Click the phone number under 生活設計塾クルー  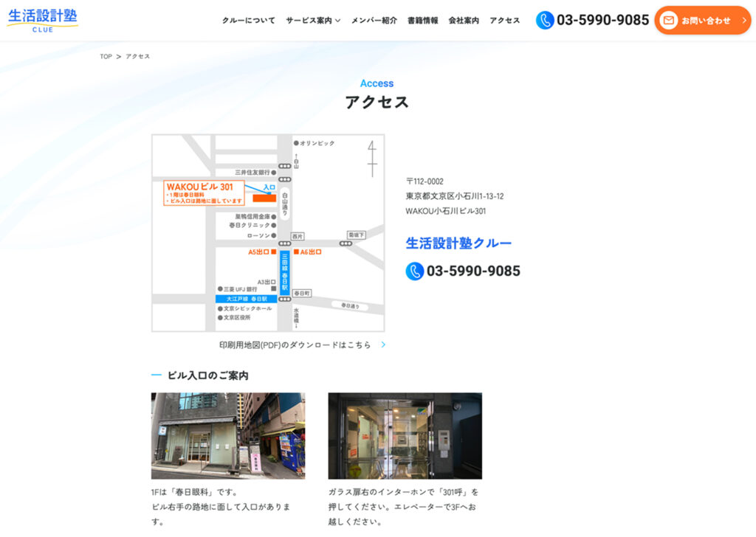coord(473,271)
